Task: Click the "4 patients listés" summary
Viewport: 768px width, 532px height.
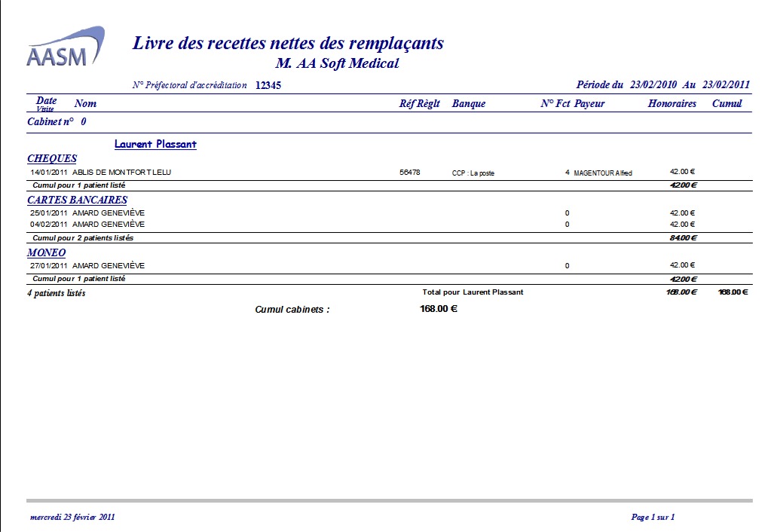Action: click(x=57, y=293)
